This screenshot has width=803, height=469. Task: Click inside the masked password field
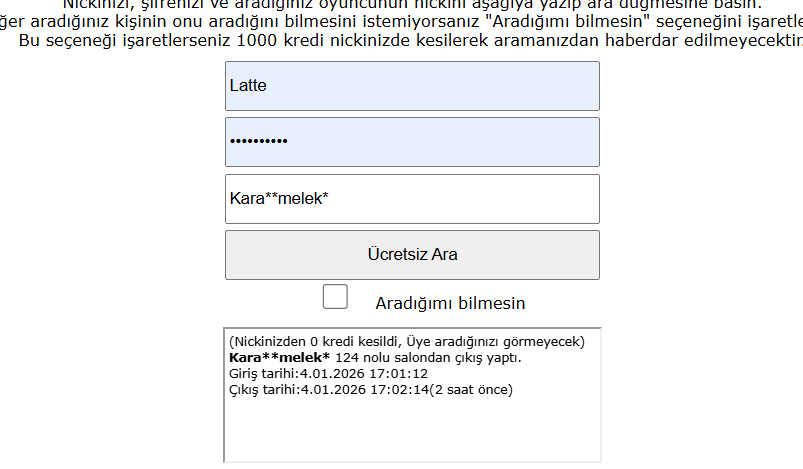pyautogui.click(x=412, y=142)
